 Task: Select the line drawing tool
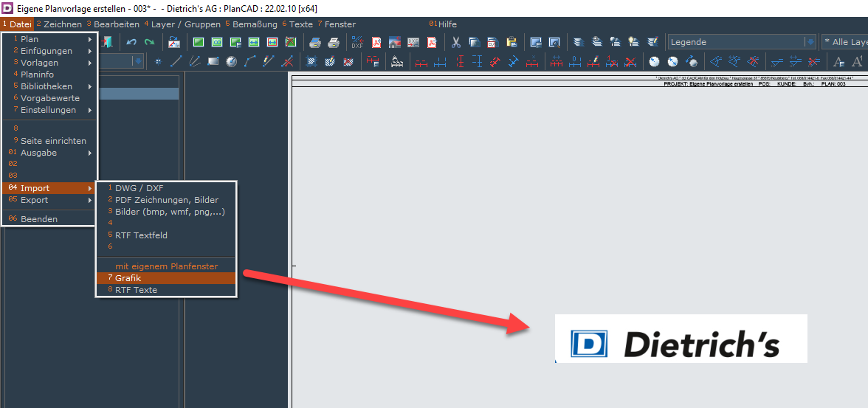(x=176, y=61)
